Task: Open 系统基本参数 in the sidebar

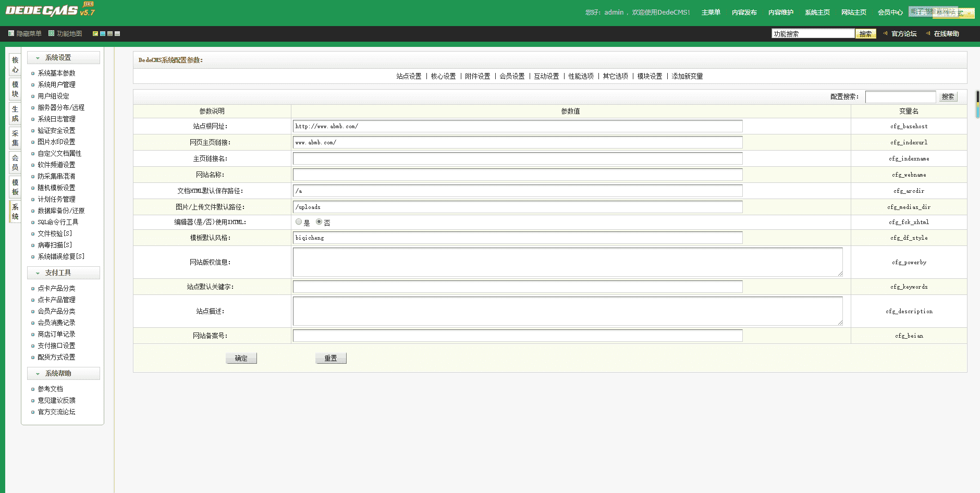Action: [x=56, y=73]
